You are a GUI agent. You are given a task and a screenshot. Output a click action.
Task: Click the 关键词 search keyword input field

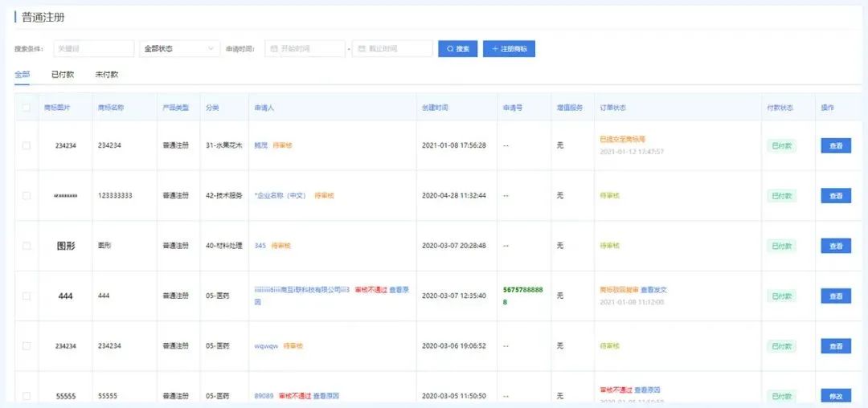coord(93,49)
